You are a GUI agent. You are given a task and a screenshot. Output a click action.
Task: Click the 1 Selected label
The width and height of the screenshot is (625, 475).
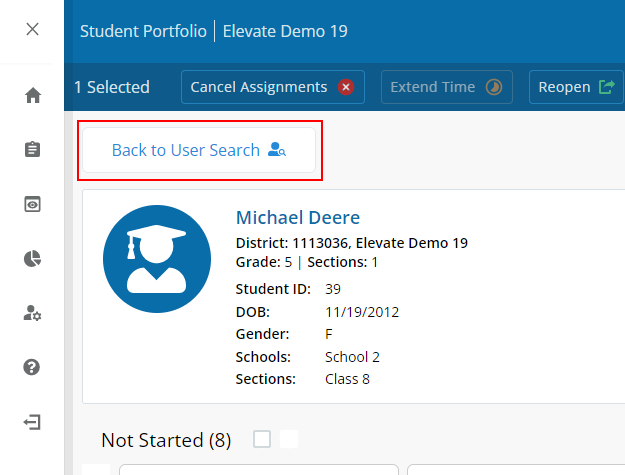point(112,87)
